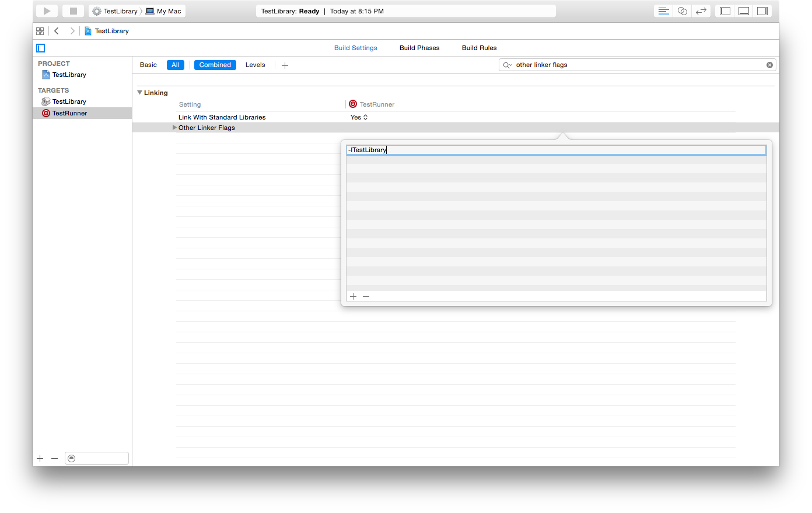Show All build settings

point(176,65)
